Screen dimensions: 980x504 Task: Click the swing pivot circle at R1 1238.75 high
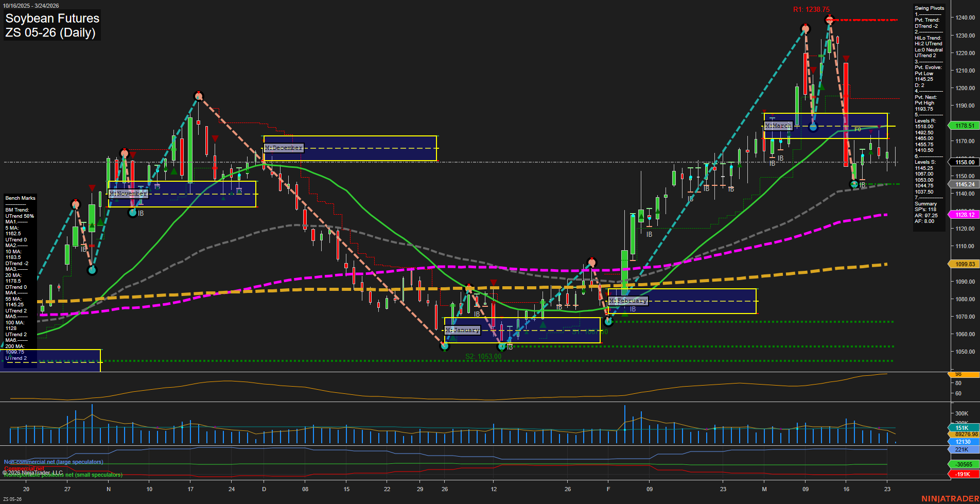click(x=830, y=21)
